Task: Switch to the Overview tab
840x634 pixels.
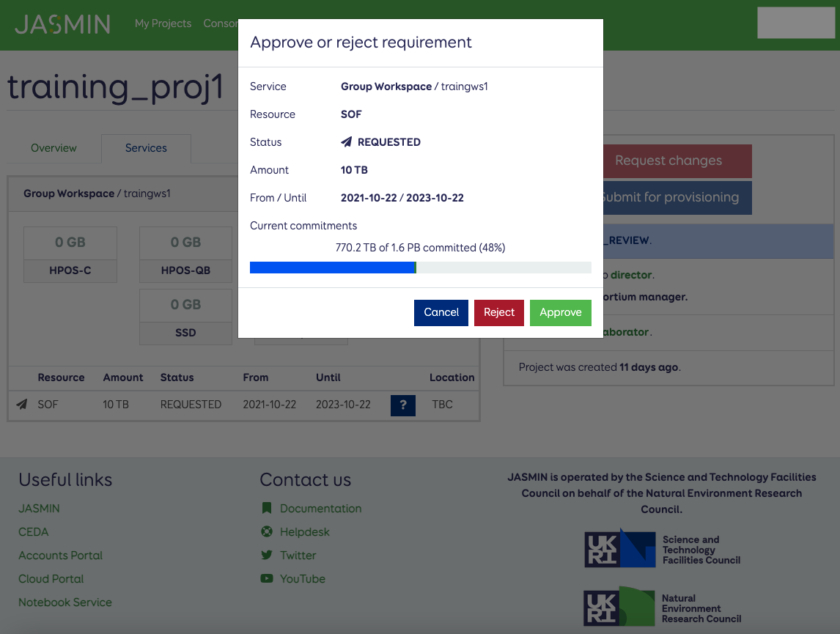Action: [54, 148]
